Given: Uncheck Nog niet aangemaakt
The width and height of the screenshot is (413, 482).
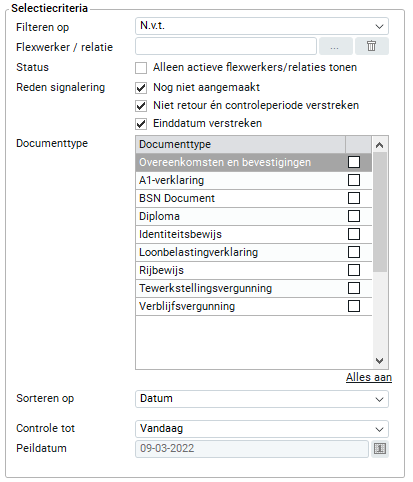Looking at the screenshot, I should point(141,88).
